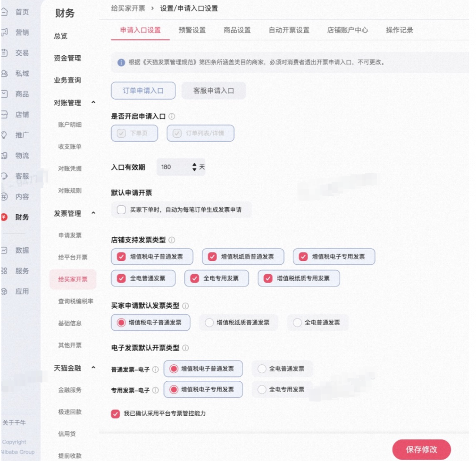Open 资金管理 in finance menu

(x=67, y=58)
